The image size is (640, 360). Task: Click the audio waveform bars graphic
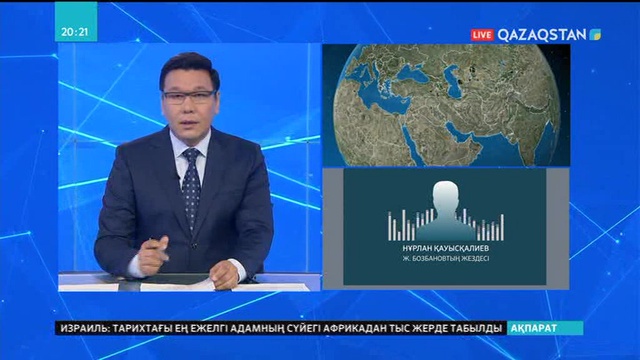446,225
